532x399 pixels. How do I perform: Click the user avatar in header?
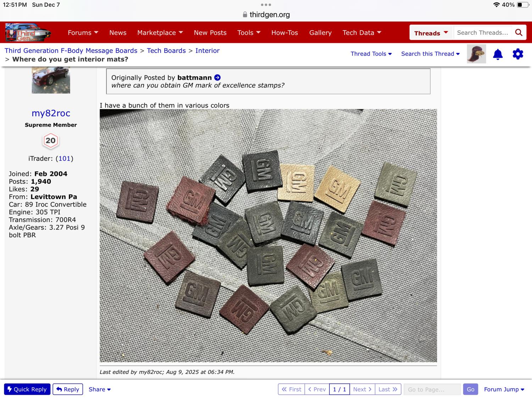coord(476,54)
